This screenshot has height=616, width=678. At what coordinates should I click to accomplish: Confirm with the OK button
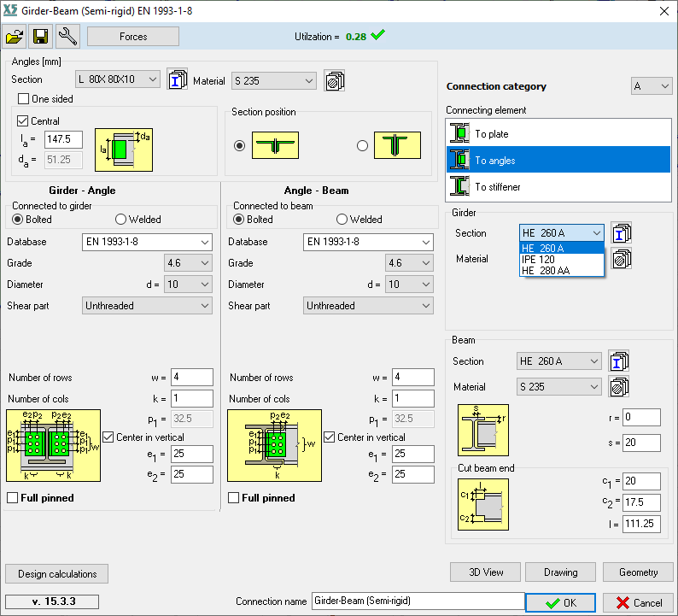560,602
